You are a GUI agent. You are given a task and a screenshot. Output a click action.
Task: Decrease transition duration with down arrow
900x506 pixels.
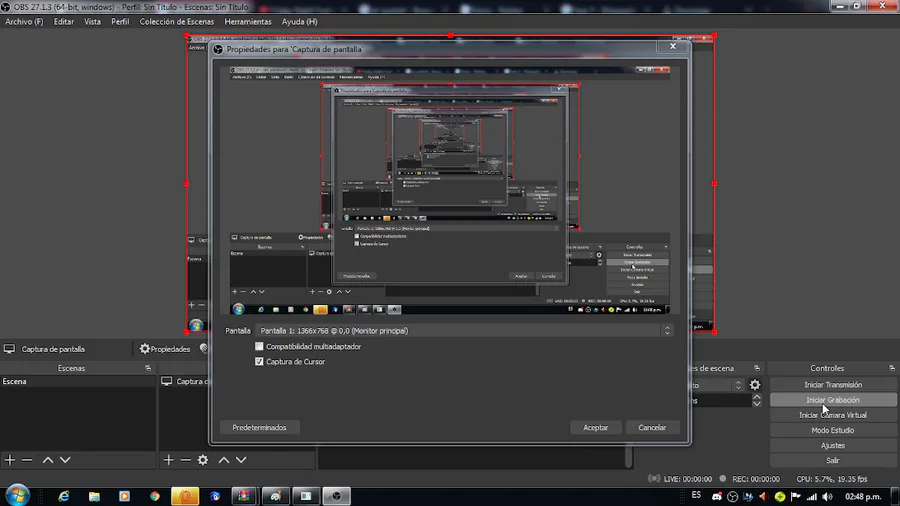pos(757,404)
